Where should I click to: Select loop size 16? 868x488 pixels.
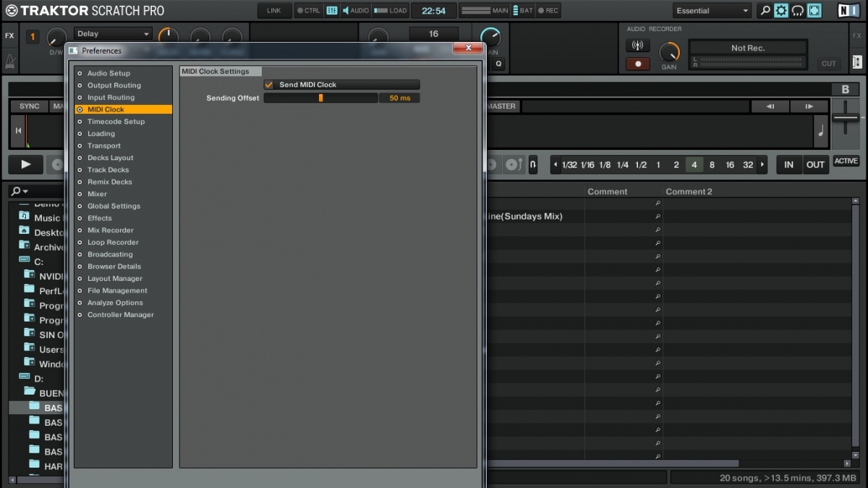730,165
